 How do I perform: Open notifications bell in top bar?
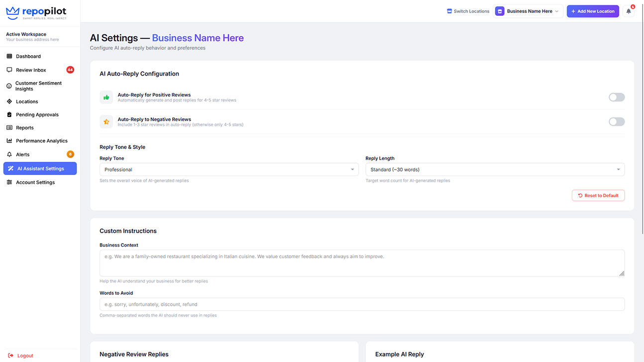click(629, 11)
